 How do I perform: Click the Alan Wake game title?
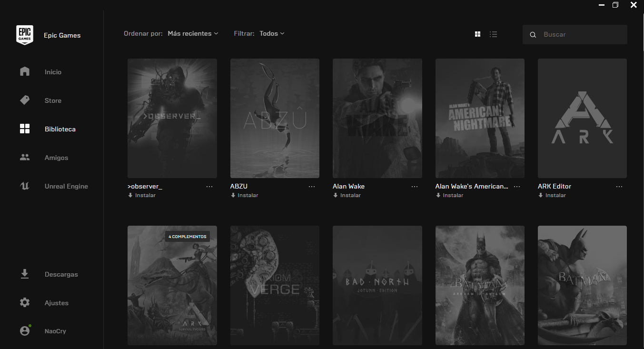pyautogui.click(x=349, y=186)
